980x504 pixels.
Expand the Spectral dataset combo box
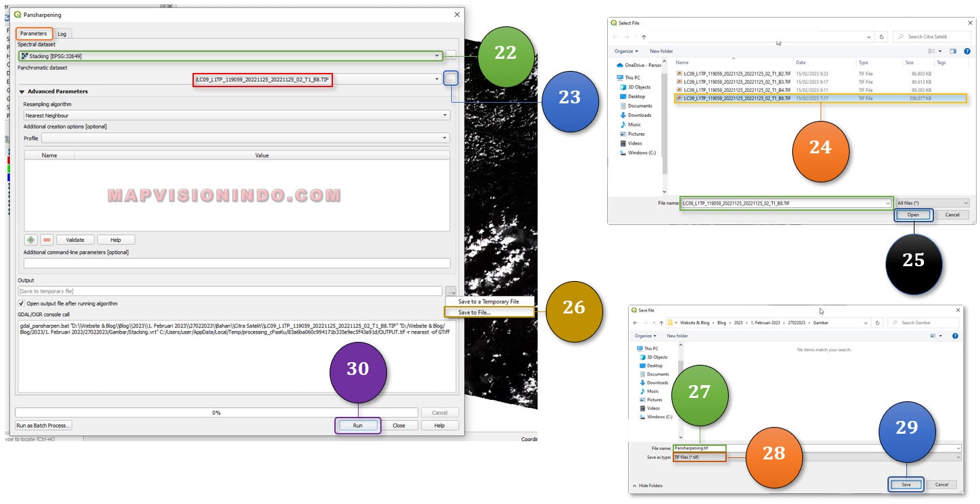[230, 56]
